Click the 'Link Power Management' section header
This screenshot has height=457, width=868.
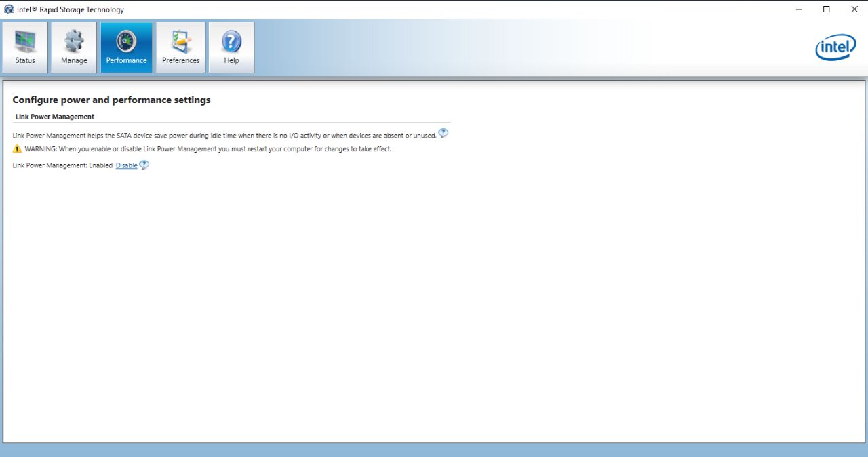point(55,117)
